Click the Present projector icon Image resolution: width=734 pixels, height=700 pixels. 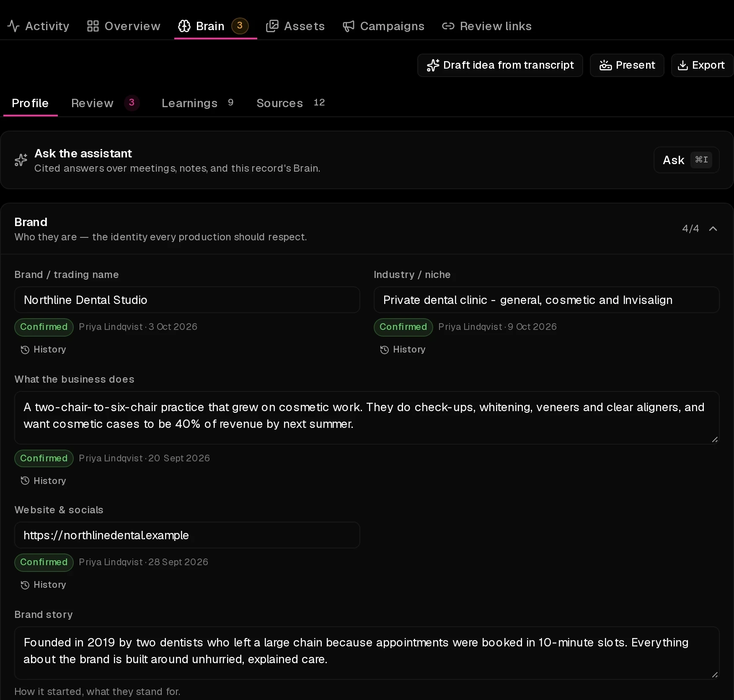[x=605, y=65]
